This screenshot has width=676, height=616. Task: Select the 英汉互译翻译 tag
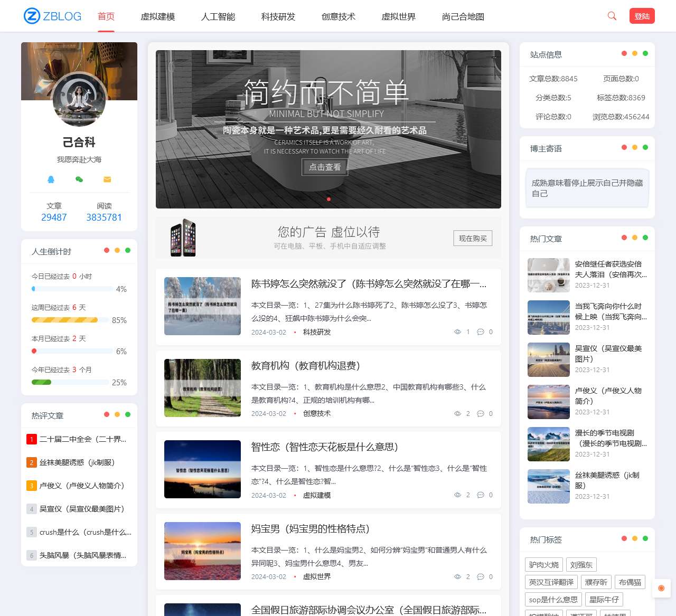tap(551, 582)
